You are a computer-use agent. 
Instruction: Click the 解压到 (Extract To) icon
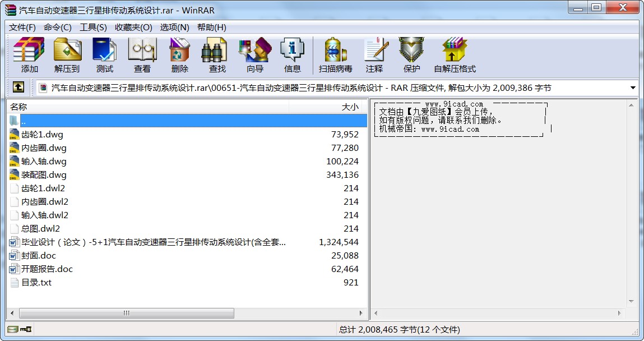pos(67,55)
